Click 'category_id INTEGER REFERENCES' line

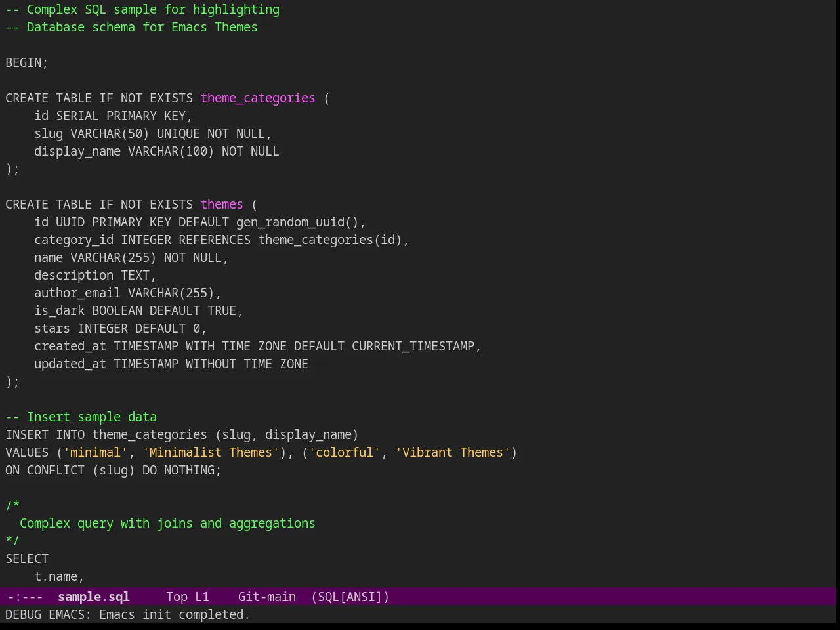[x=222, y=240]
